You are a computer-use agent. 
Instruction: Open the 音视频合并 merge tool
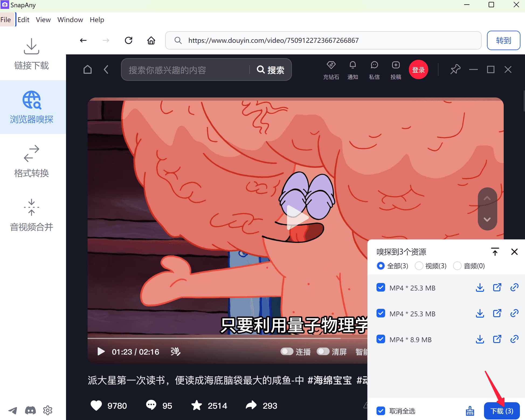pos(31,215)
